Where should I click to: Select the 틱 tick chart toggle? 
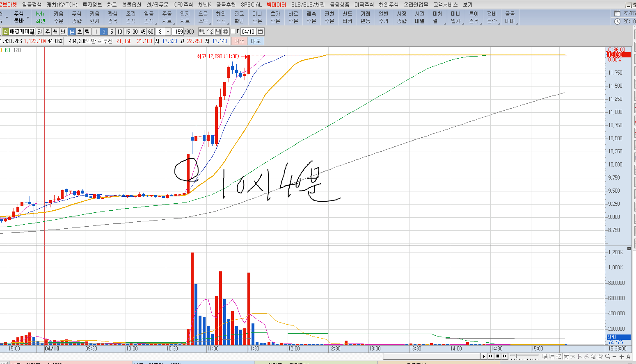click(x=87, y=32)
